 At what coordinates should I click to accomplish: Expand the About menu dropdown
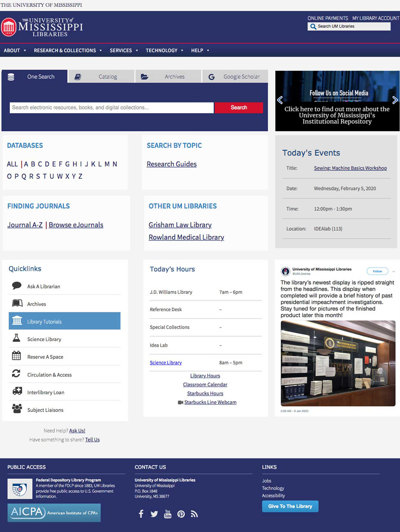pos(15,50)
